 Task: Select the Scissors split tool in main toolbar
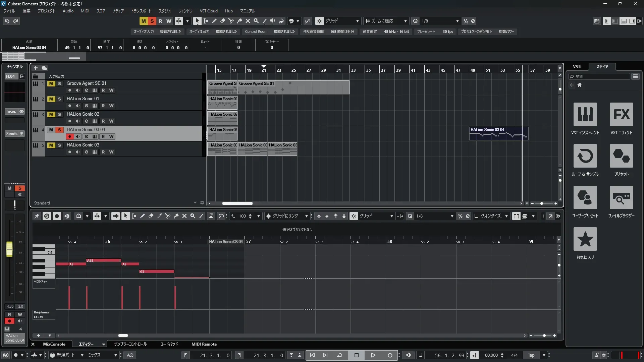tap(231, 21)
